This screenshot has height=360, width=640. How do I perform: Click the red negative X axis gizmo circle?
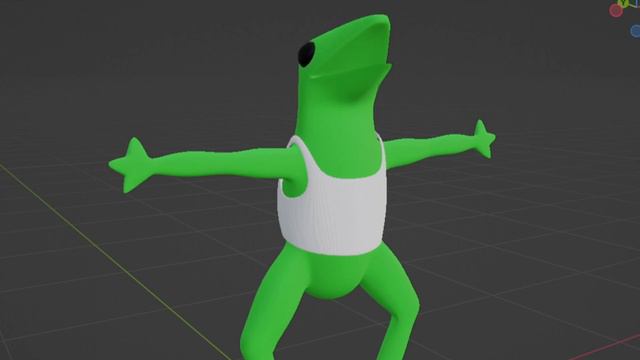click(616, 11)
